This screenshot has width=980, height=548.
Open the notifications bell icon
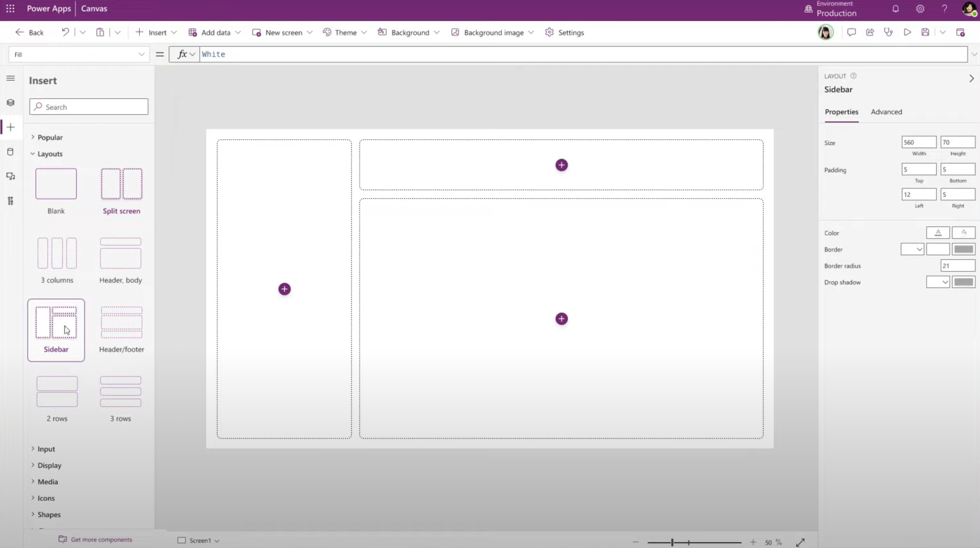pos(895,9)
